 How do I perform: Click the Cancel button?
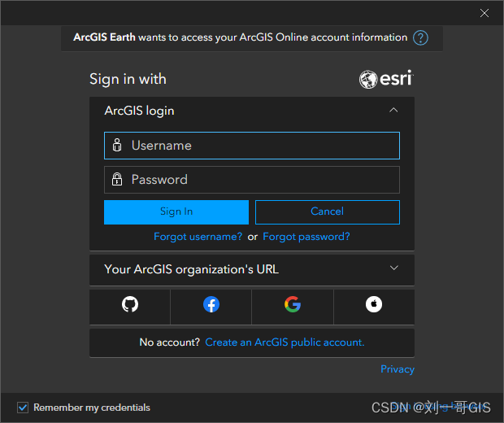(328, 212)
